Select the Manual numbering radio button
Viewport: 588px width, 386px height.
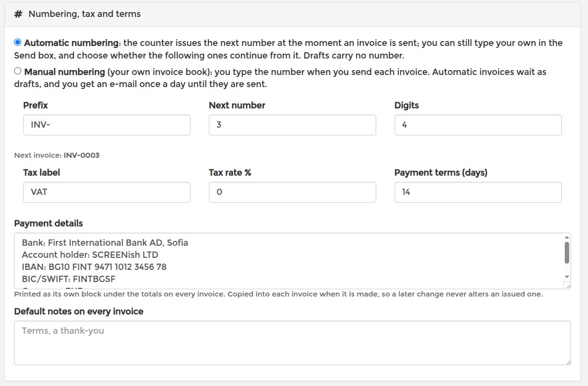pos(18,71)
